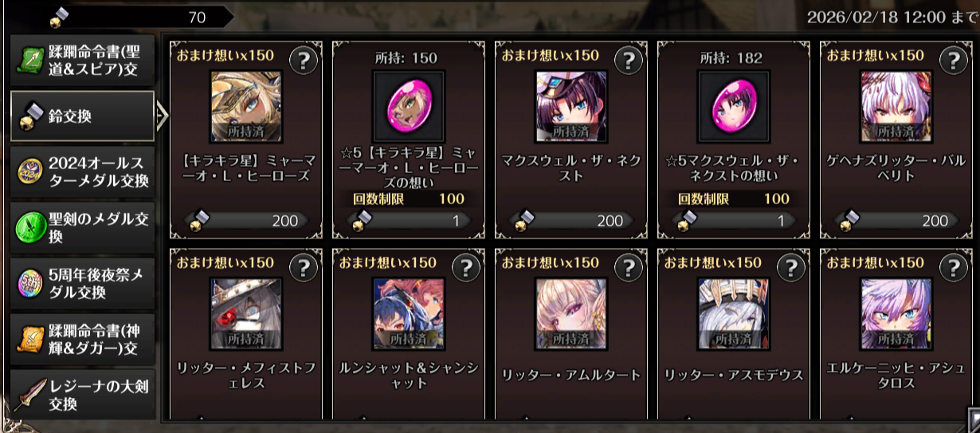Click scroll arrow at bottom right corner
This screenshot has width=980, height=433.
(x=973, y=418)
